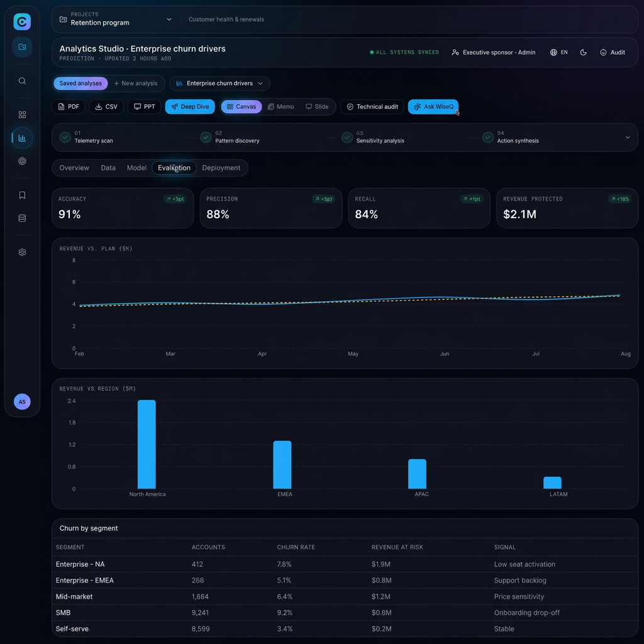
Task: Select the Saved analyses toggle
Action: 80,84
